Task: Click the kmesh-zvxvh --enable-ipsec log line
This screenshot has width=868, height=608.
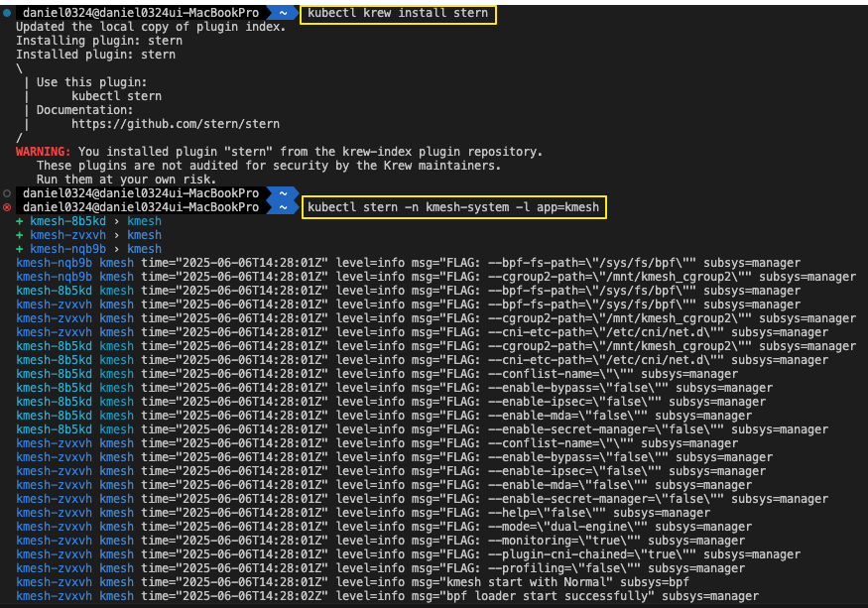Action: pos(391,471)
